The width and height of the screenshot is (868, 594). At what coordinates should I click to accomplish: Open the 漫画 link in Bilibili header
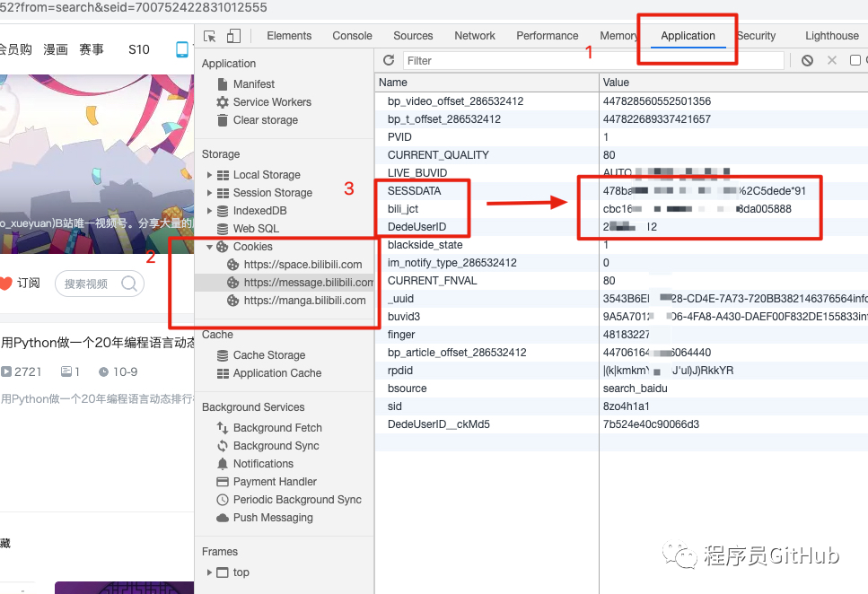click(56, 50)
